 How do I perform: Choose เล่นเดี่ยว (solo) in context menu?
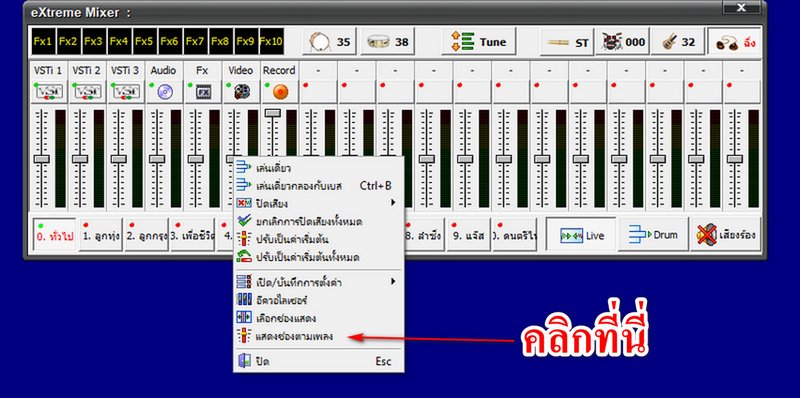click(318, 168)
